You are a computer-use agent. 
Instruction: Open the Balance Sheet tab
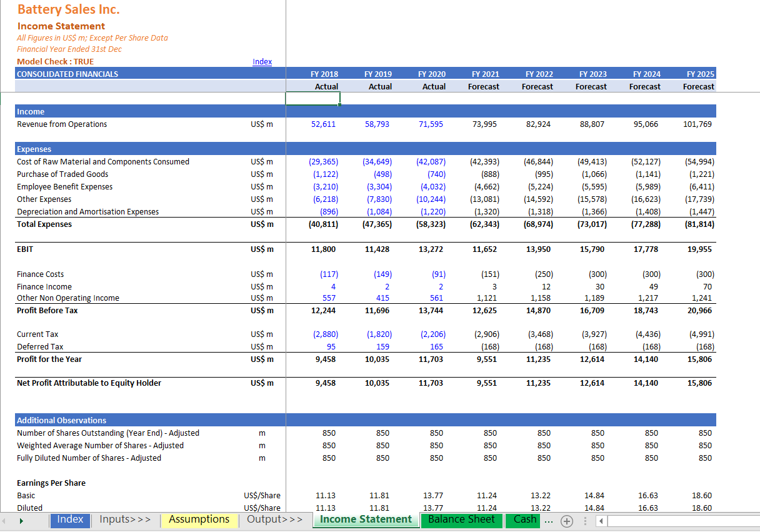pos(461,519)
